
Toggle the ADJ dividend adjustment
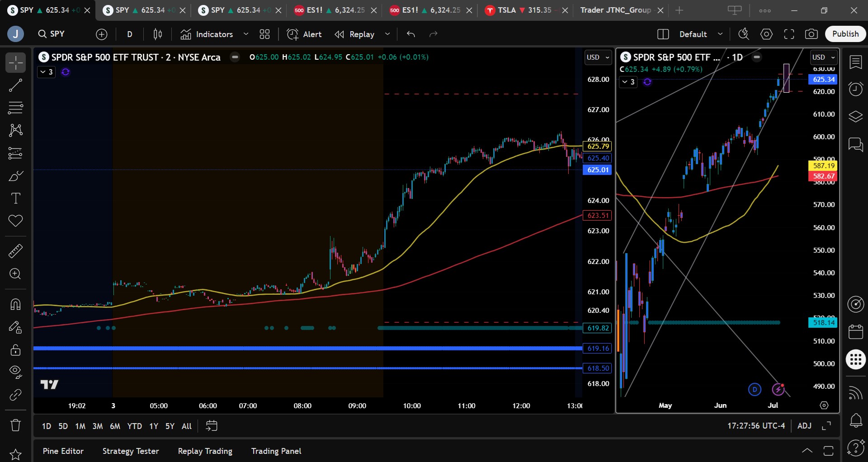804,426
